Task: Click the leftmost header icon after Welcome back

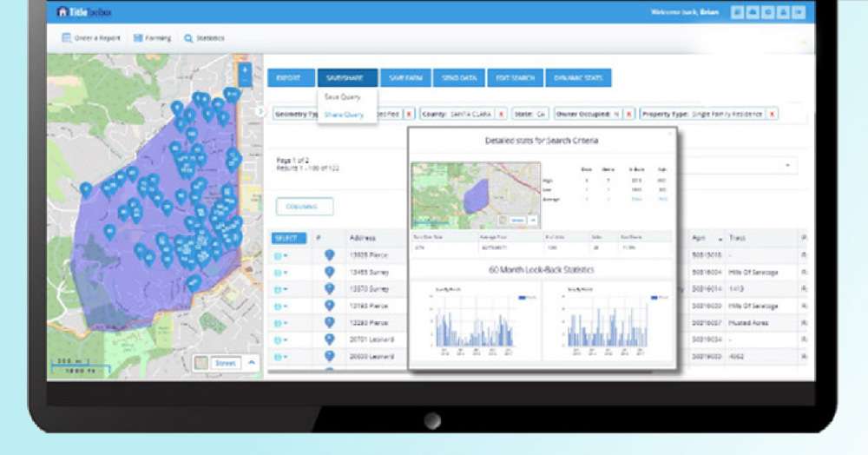Action: point(737,12)
